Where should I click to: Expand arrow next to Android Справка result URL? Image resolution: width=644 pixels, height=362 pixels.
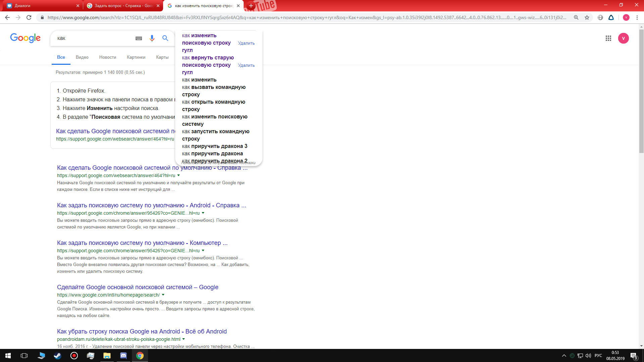[x=203, y=213]
